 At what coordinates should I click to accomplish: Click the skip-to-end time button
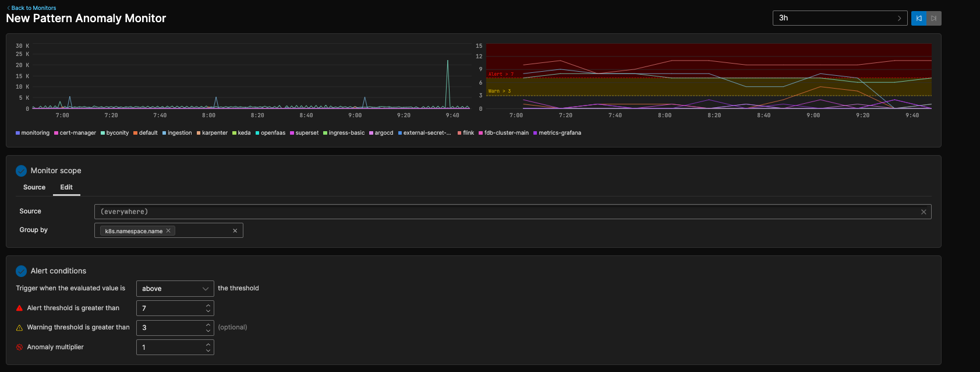tap(934, 18)
